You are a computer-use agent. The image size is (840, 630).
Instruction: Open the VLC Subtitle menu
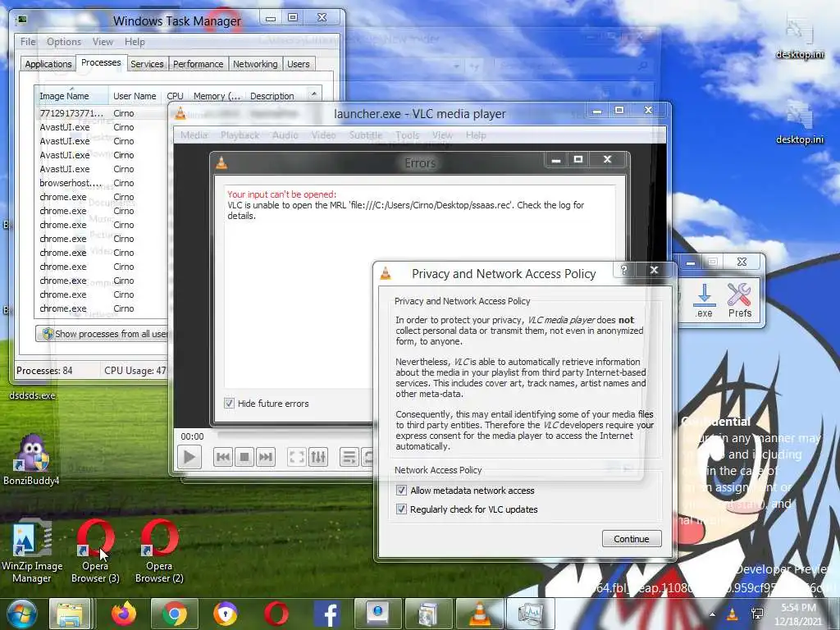coord(366,135)
